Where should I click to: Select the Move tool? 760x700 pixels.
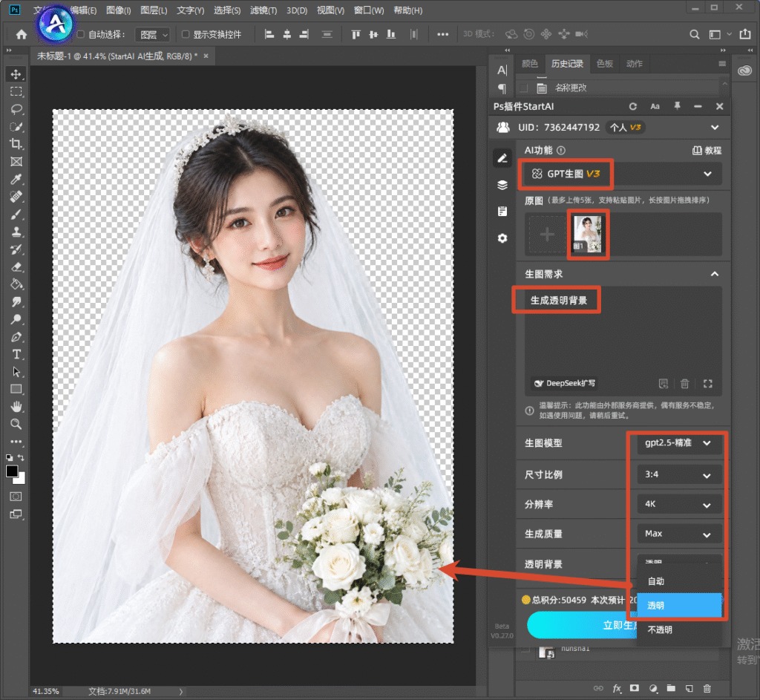16,74
